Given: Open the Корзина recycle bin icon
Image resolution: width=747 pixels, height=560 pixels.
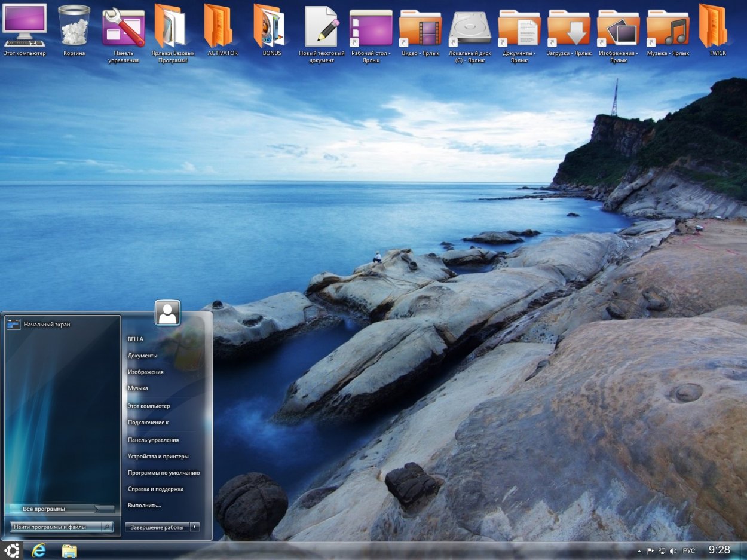Looking at the screenshot, I should (x=74, y=26).
